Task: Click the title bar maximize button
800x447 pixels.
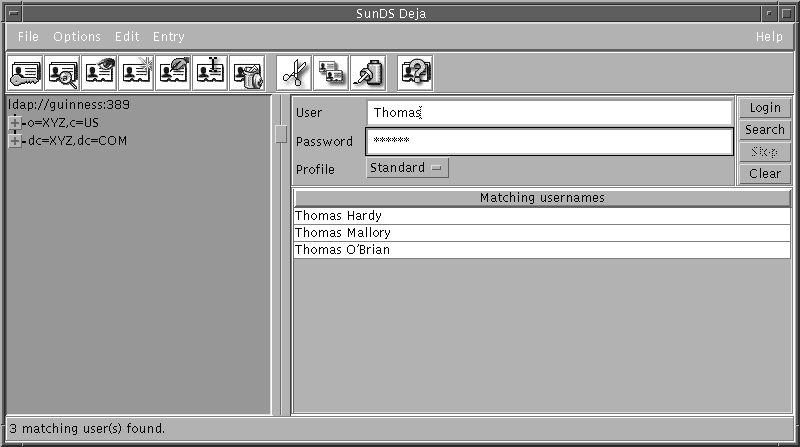Action: [x=786, y=13]
